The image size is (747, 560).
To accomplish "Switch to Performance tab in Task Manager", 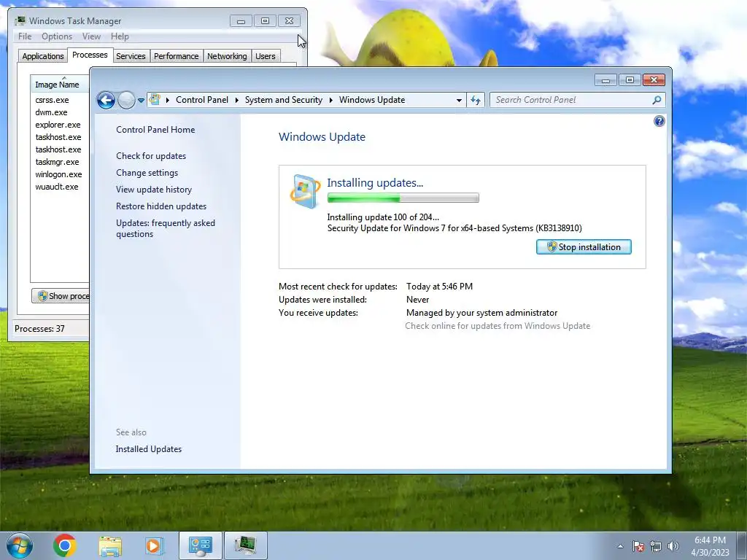I will click(177, 56).
